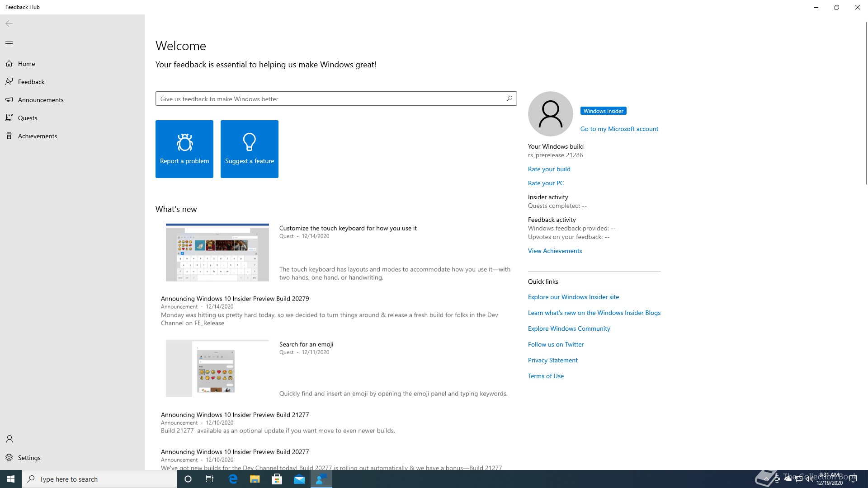The image size is (868, 488).
Task: Click the Report a problem tile
Action: (x=184, y=149)
